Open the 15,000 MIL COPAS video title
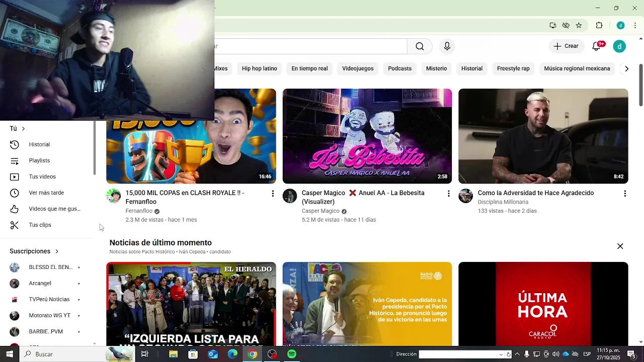644x362 pixels. tap(185, 197)
